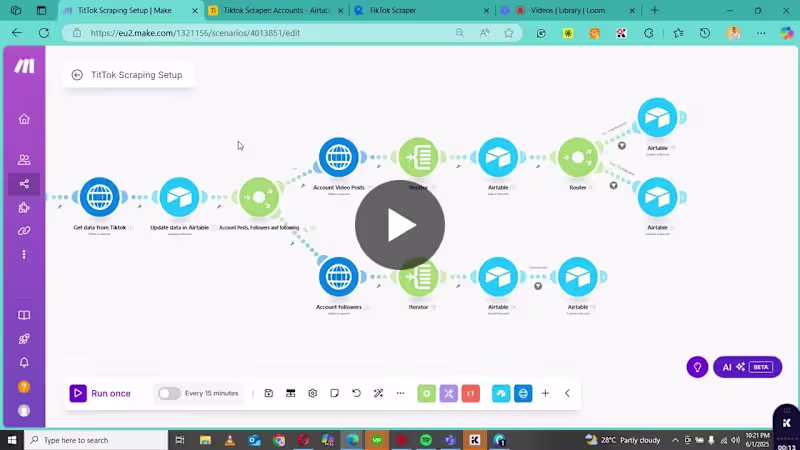The width and height of the screenshot is (800, 450).
Task: Click the Run once button
Action: pyautogui.click(x=101, y=393)
